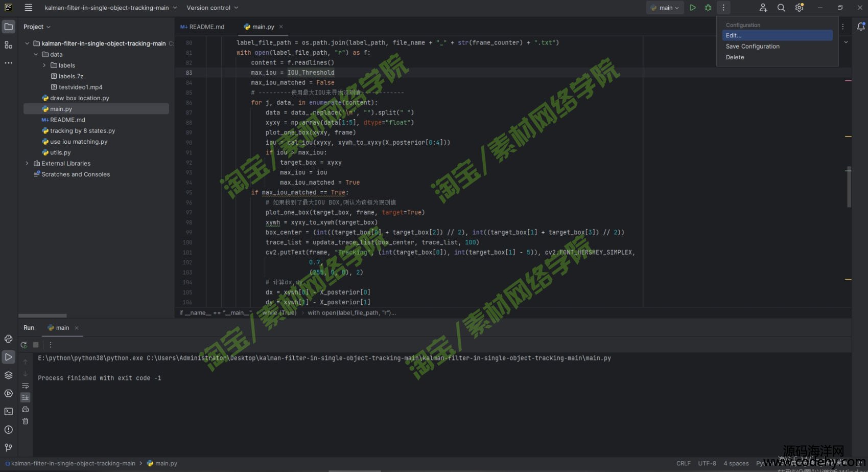The image size is (868, 472).
Task: Toggle soft-wrap in console output
Action: [25, 386]
